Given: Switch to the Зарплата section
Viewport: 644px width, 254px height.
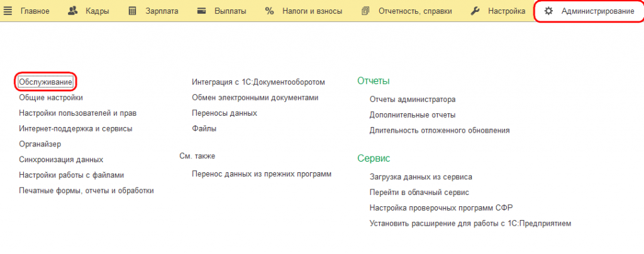Looking at the screenshot, I should click(162, 11).
